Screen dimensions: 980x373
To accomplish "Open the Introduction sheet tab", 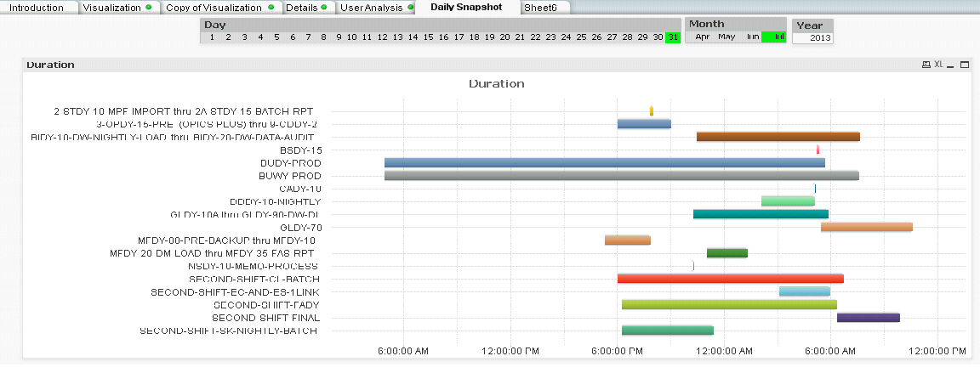I will coord(37,8).
